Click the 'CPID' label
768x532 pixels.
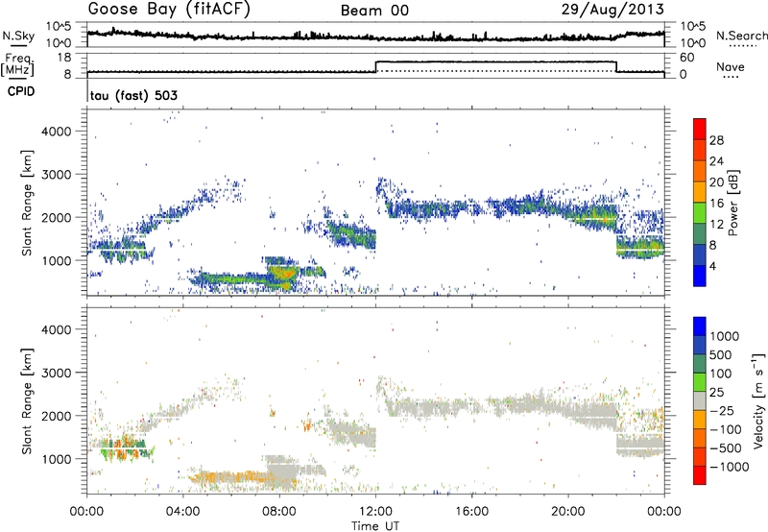pos(21,91)
